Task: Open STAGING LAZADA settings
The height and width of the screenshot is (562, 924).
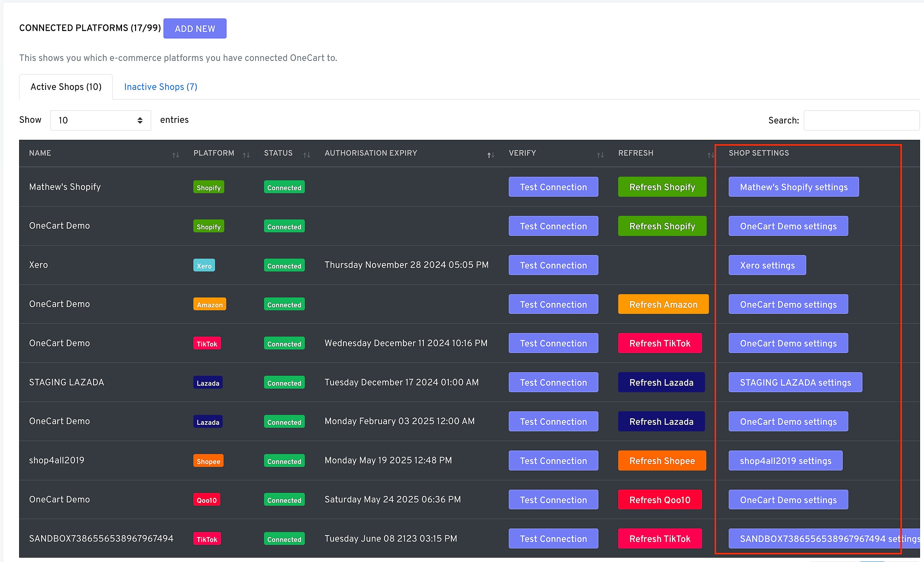Action: click(795, 382)
